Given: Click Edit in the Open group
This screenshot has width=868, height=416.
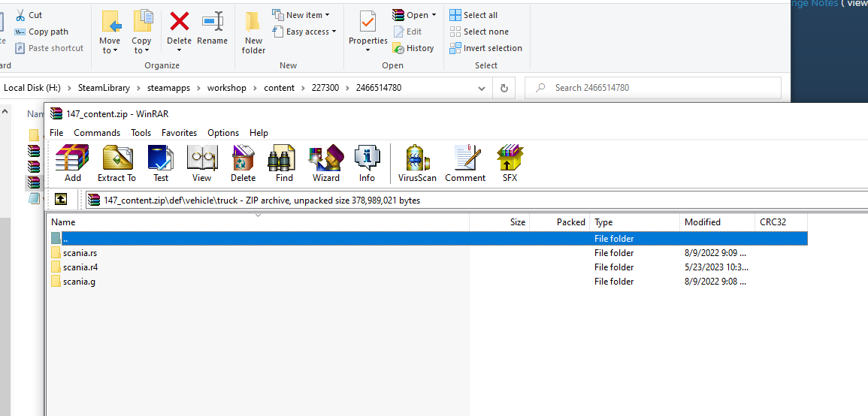Looking at the screenshot, I should tap(407, 32).
